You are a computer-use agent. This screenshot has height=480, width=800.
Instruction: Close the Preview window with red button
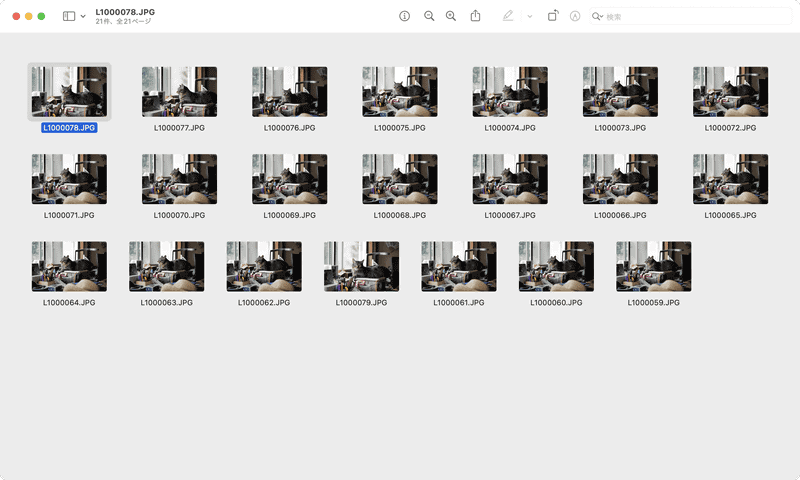[16, 16]
